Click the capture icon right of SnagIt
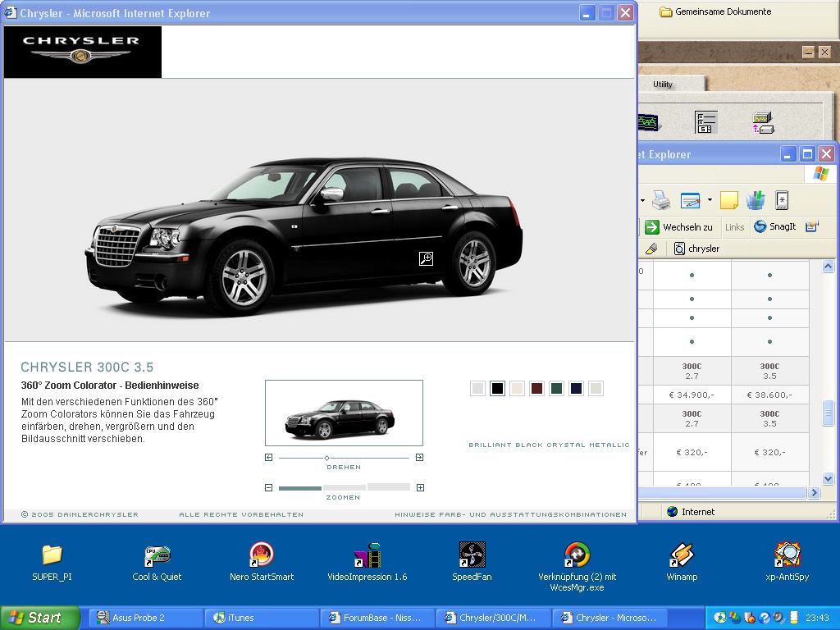 811,226
